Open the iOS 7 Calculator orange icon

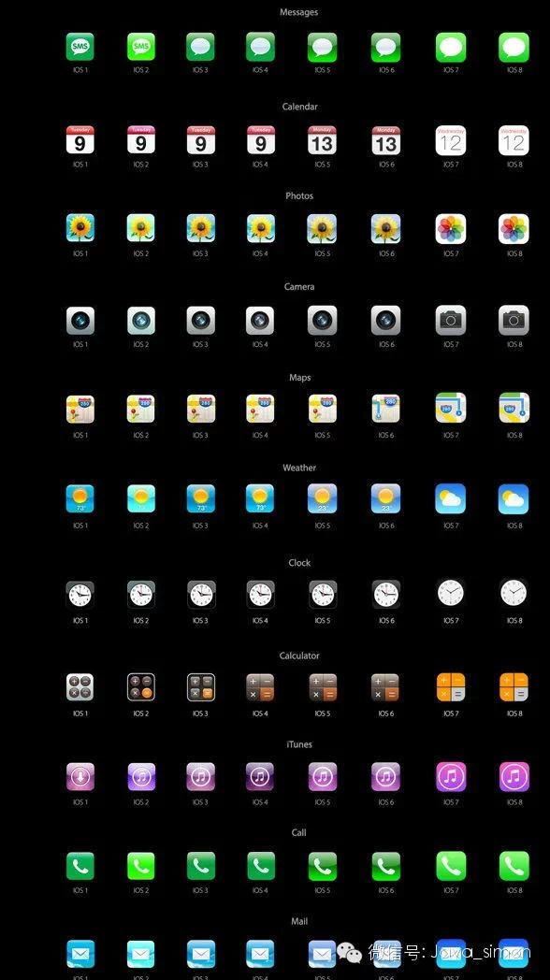(x=451, y=687)
